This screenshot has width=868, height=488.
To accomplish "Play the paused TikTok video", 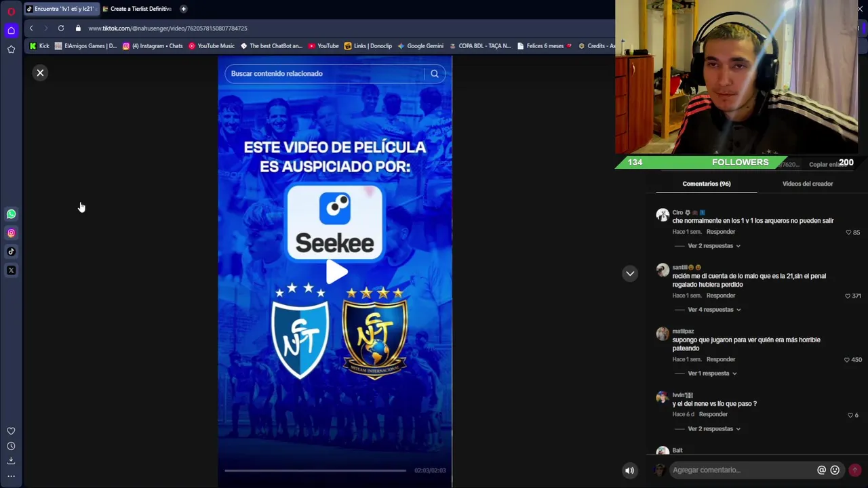I will tap(336, 272).
